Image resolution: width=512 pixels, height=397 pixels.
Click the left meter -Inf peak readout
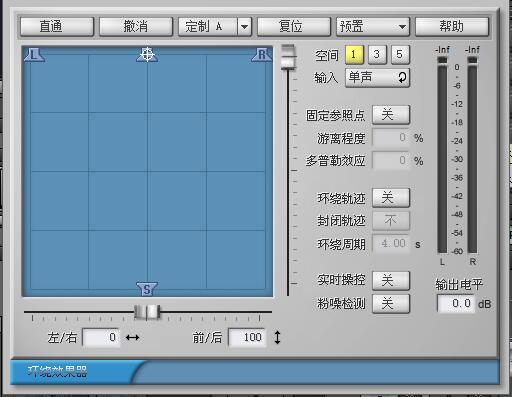[x=442, y=50]
